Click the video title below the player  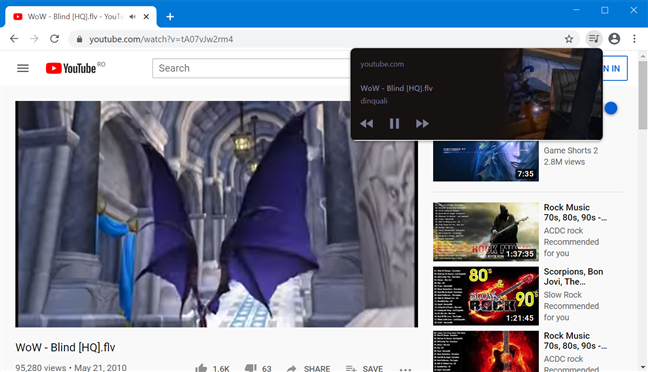[65, 347]
